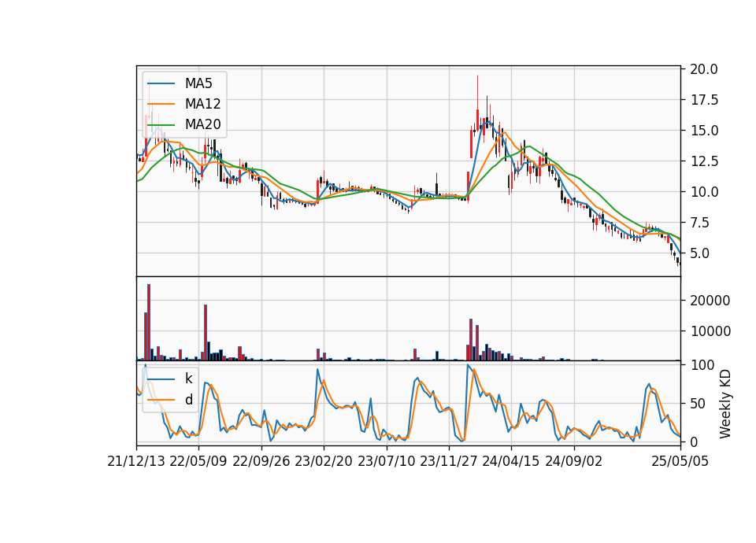Click the highest candlestick wick near 19.5

pyautogui.click(x=477, y=93)
